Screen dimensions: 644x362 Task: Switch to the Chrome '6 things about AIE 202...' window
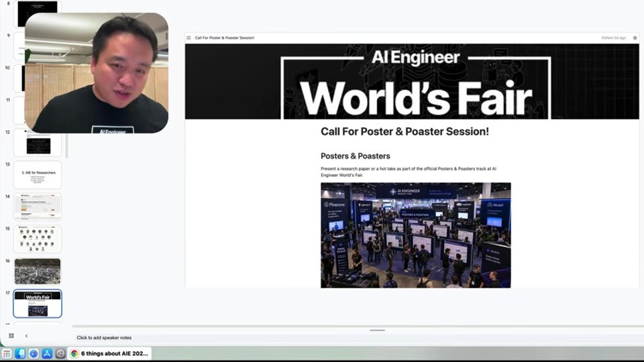(109, 353)
